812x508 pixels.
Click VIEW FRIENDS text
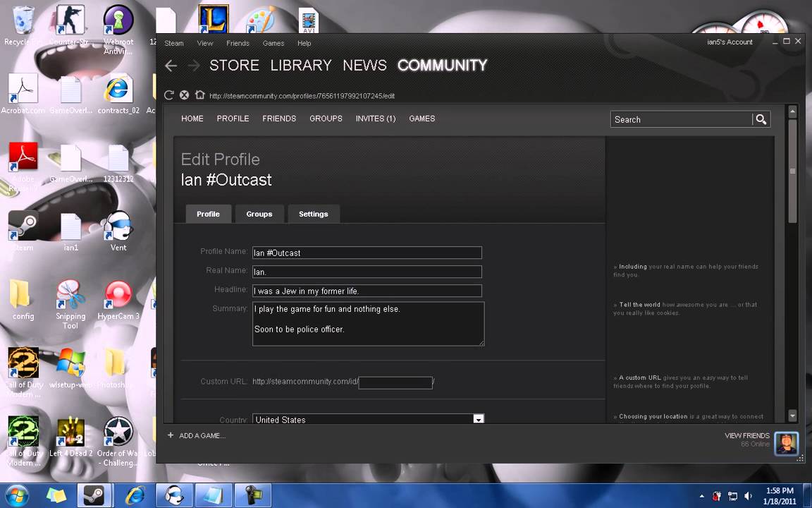tap(746, 435)
